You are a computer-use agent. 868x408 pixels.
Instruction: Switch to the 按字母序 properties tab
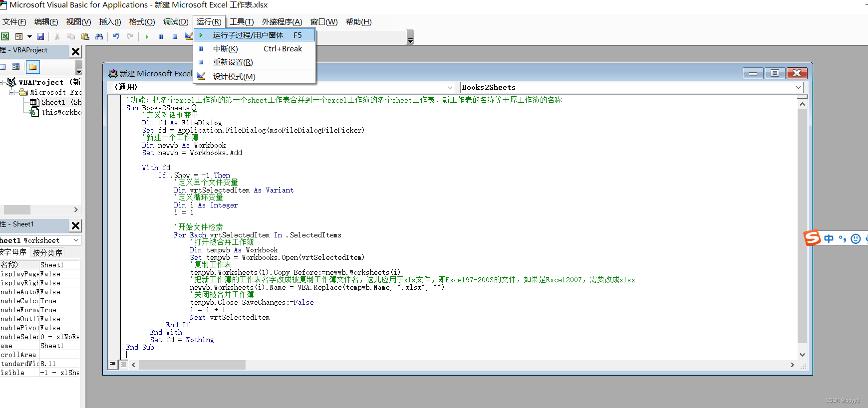click(13, 252)
